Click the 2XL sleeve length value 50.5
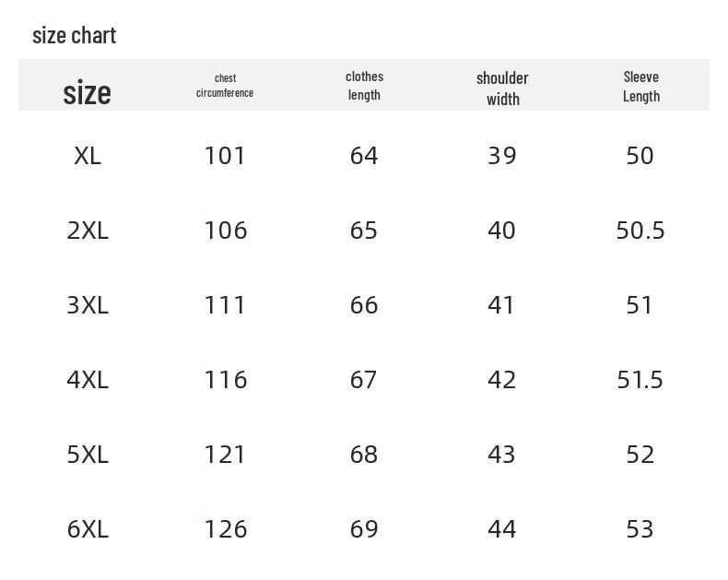This screenshot has width=728, height=580. (640, 231)
